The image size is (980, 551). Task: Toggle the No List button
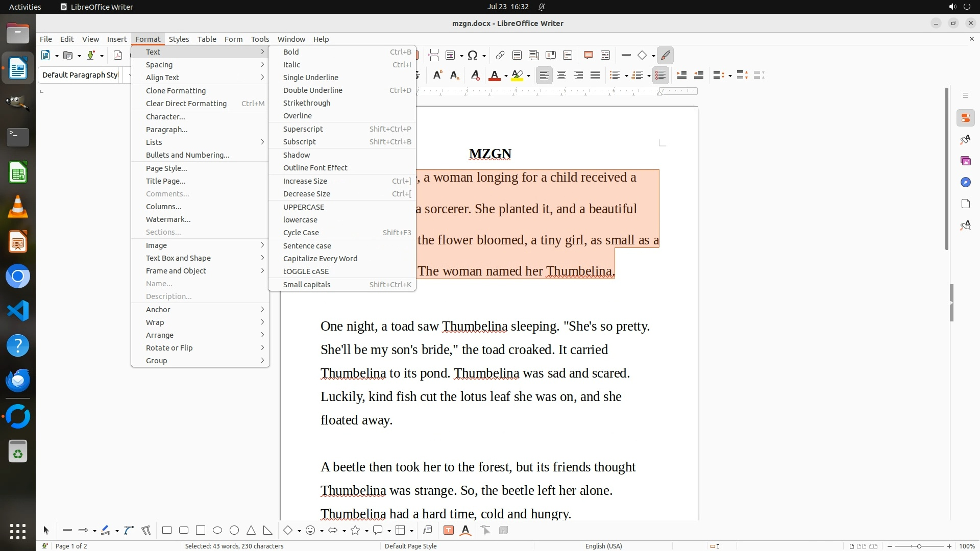click(660, 76)
